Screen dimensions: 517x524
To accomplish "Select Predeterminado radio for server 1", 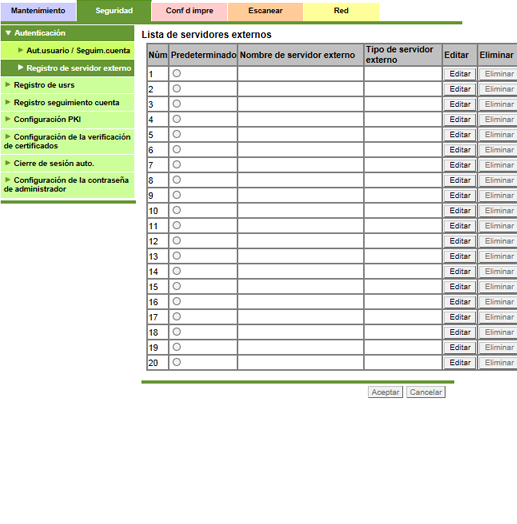I will point(177,73).
